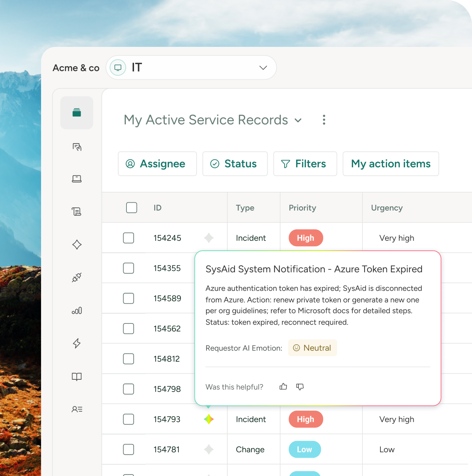
Task: Click the colorful AI diamond for record 154793
Action: pyautogui.click(x=209, y=419)
